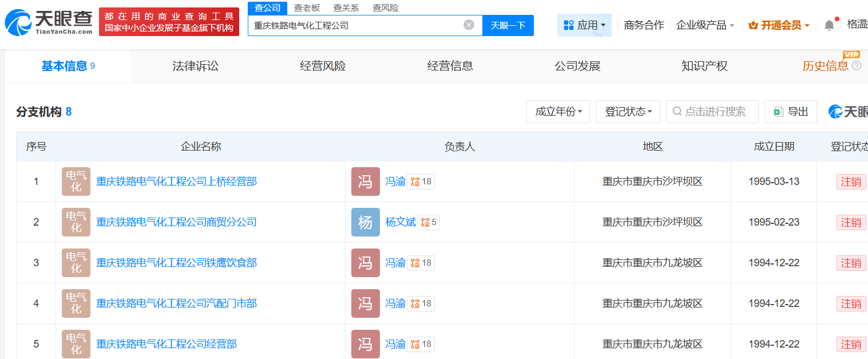Open the 登记状态 filter dropdown

tap(628, 112)
